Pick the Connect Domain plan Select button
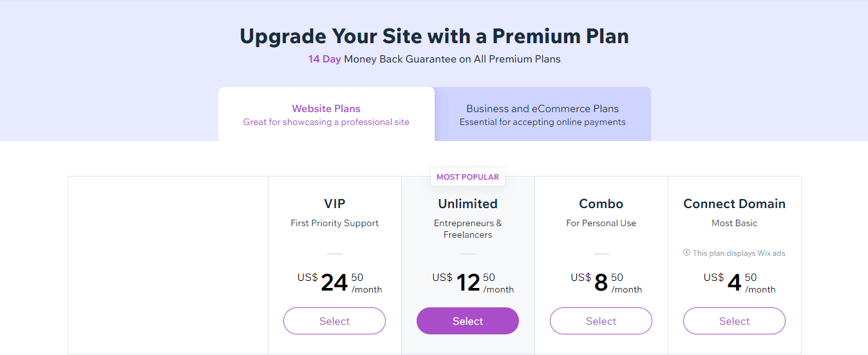This screenshot has width=868, height=355. (734, 321)
